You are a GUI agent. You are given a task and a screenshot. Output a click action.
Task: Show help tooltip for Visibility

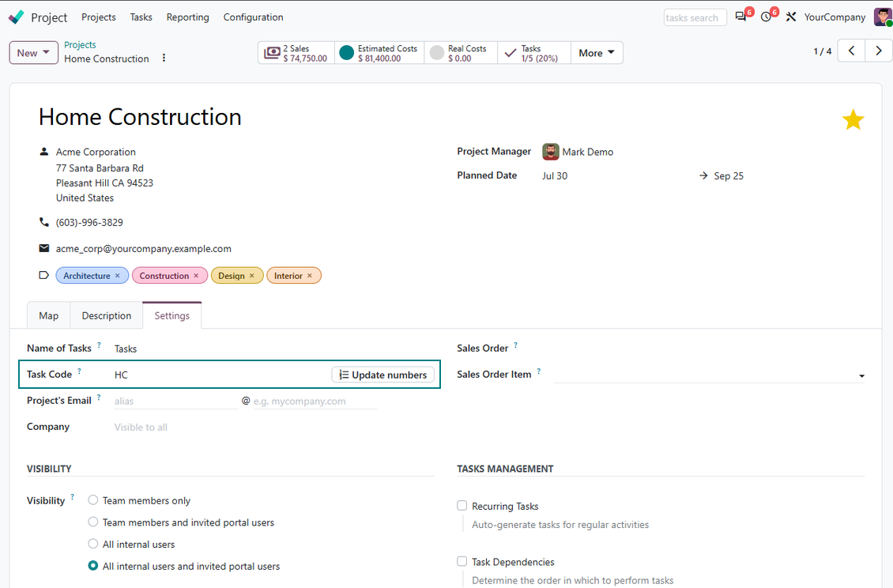tap(73, 497)
